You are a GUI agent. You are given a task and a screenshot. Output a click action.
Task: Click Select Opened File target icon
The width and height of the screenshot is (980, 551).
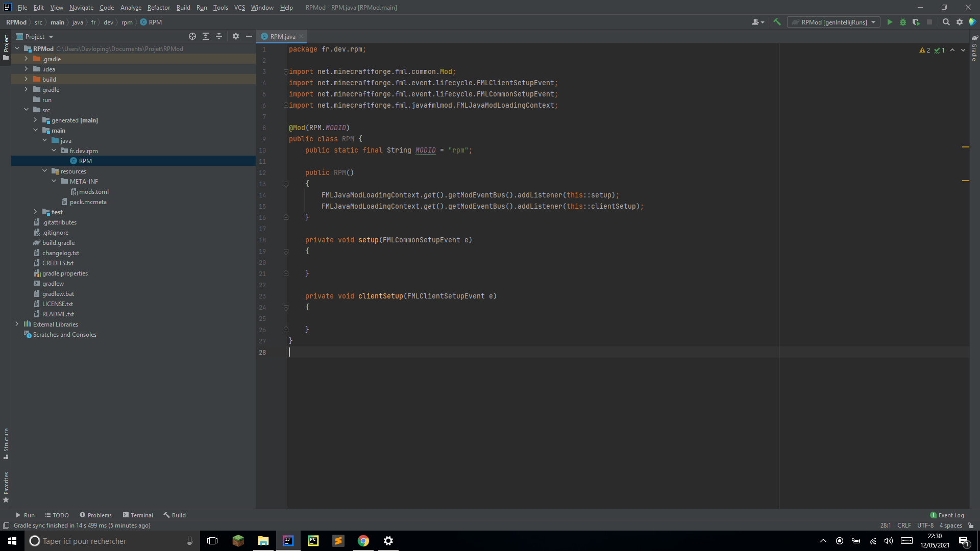click(x=192, y=36)
